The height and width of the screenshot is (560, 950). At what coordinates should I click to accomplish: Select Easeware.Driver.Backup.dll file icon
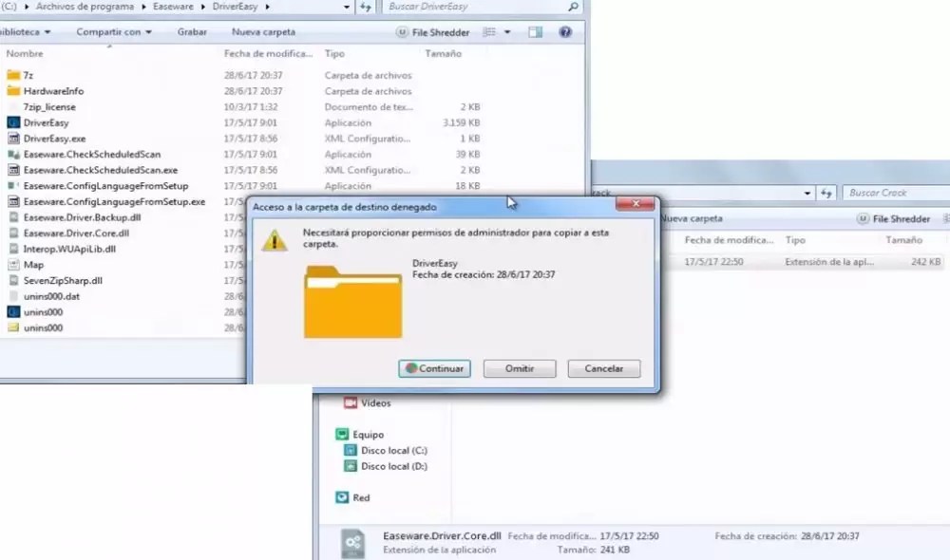[13, 216]
